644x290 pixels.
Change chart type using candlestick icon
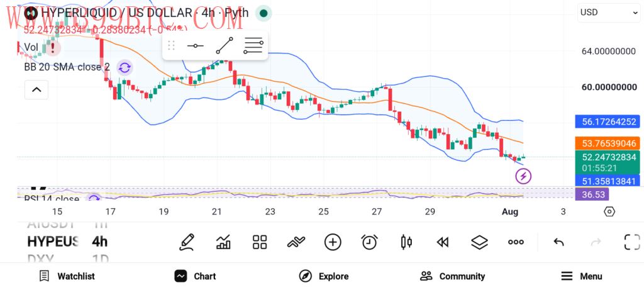406,242
